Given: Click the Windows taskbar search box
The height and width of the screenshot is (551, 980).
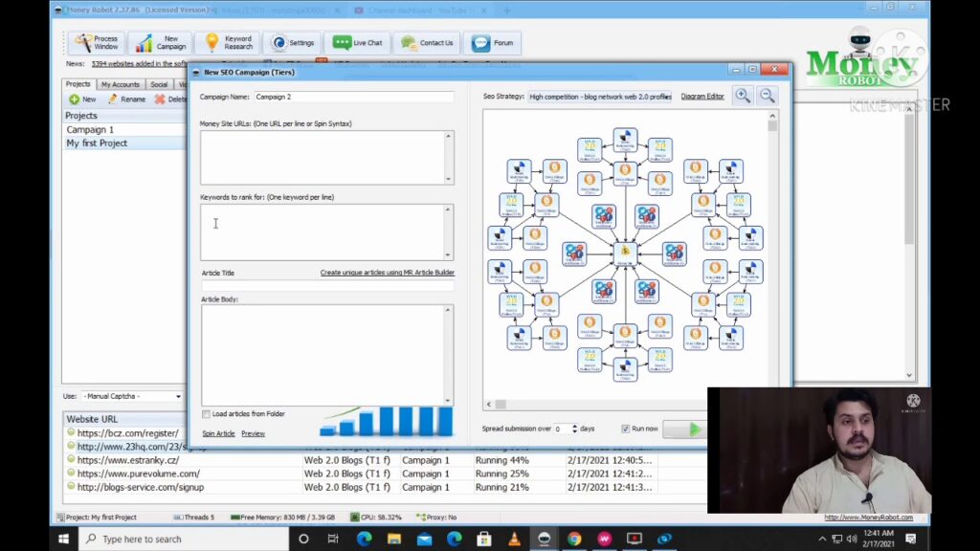Looking at the screenshot, I should (x=185, y=539).
